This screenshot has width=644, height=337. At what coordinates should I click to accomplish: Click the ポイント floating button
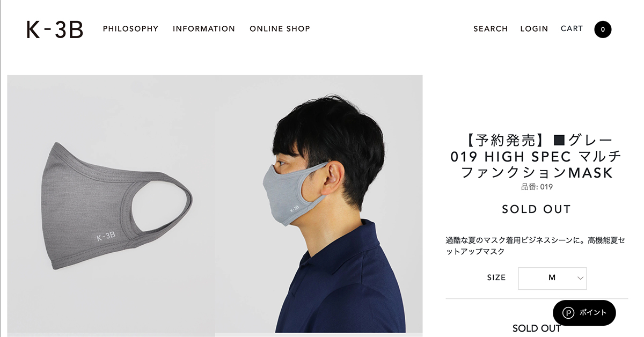[584, 313]
